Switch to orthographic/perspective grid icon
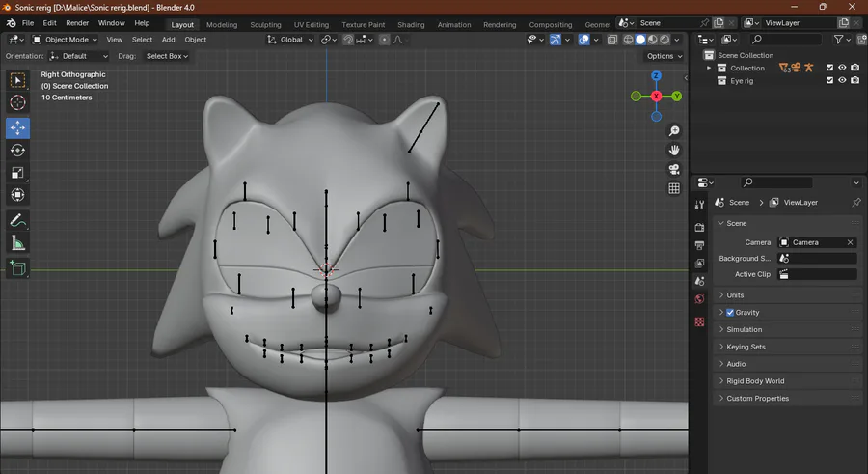The width and height of the screenshot is (868, 474). pos(674,188)
